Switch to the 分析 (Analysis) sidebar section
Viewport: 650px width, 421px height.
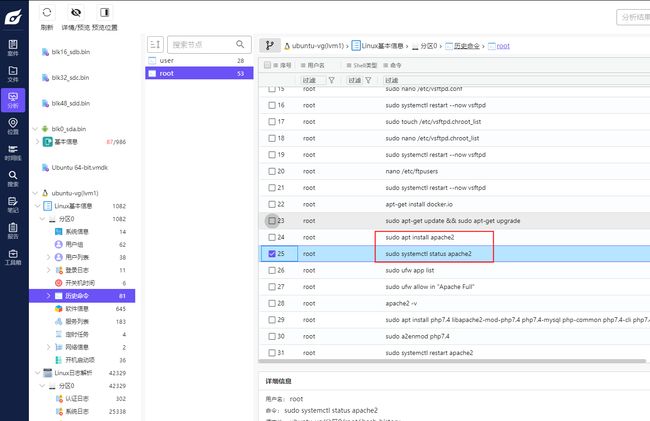13,100
